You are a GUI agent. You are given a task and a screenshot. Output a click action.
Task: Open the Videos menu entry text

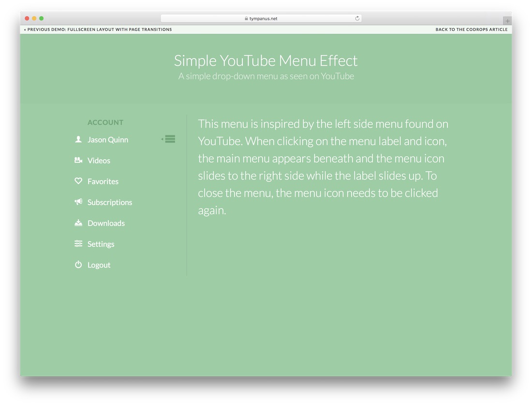pyautogui.click(x=99, y=161)
